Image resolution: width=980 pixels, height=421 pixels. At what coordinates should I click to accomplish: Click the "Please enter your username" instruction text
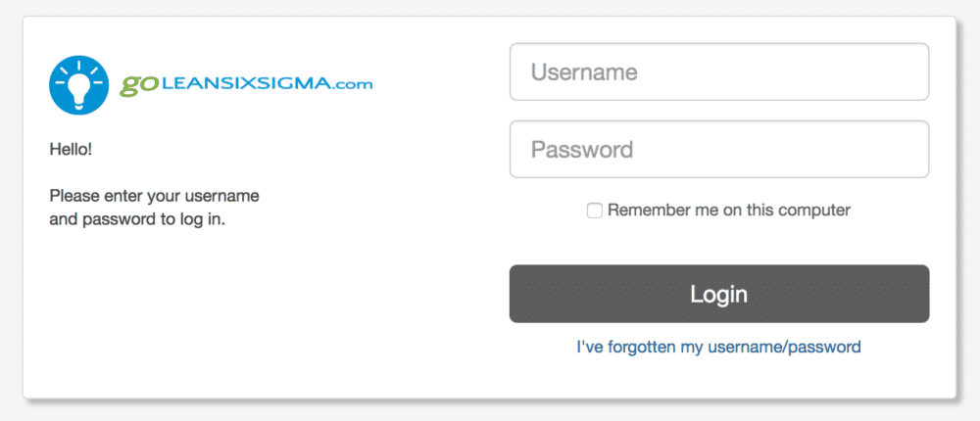point(155,196)
